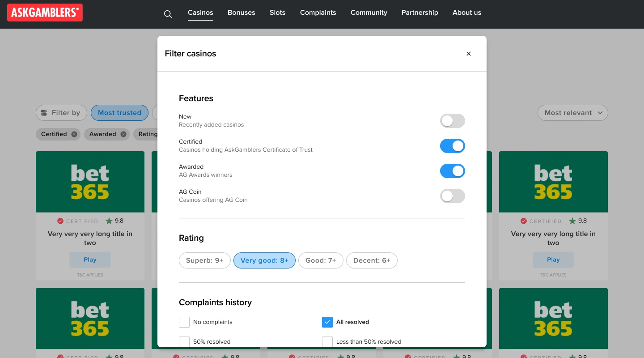Choose Decent: 6+ rating
The image size is (644, 358).
point(372,260)
